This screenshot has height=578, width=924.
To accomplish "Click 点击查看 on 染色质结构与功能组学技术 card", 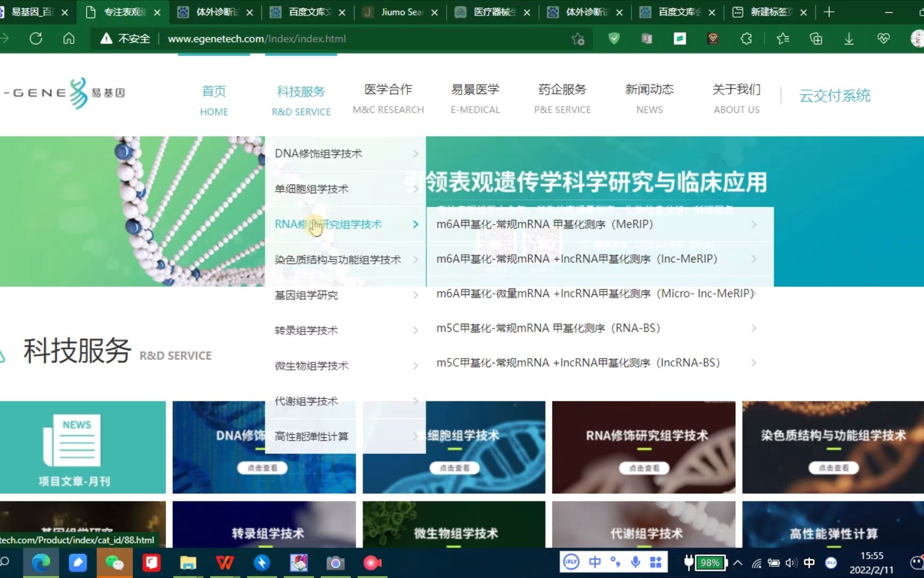I will (833, 468).
